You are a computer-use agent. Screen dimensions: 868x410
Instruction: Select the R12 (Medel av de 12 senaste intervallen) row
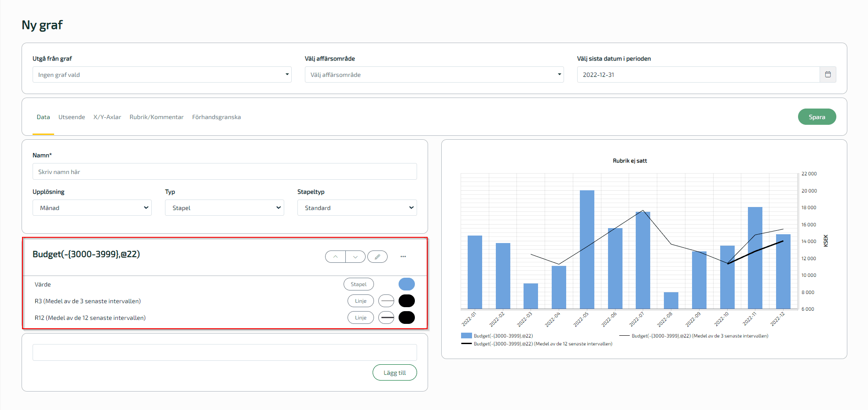pos(90,318)
